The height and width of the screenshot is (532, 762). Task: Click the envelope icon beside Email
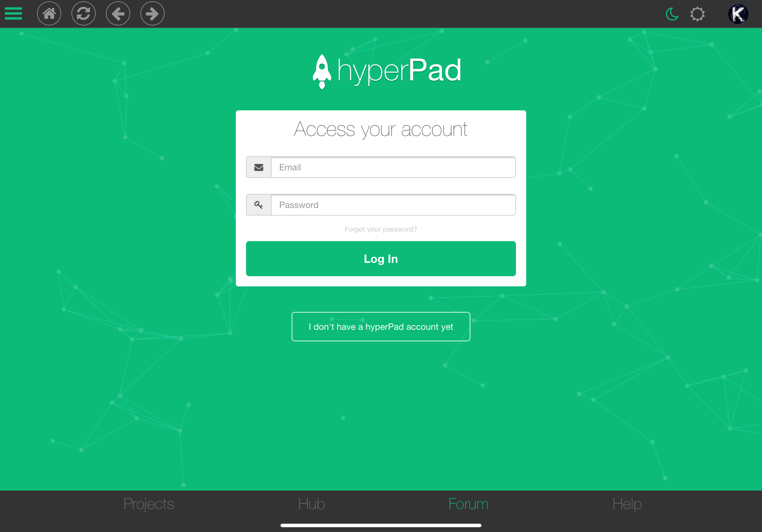pyautogui.click(x=258, y=167)
